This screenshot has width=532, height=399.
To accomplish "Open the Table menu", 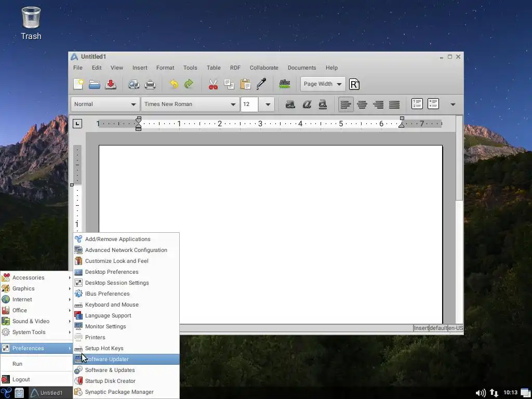I will pos(214,68).
